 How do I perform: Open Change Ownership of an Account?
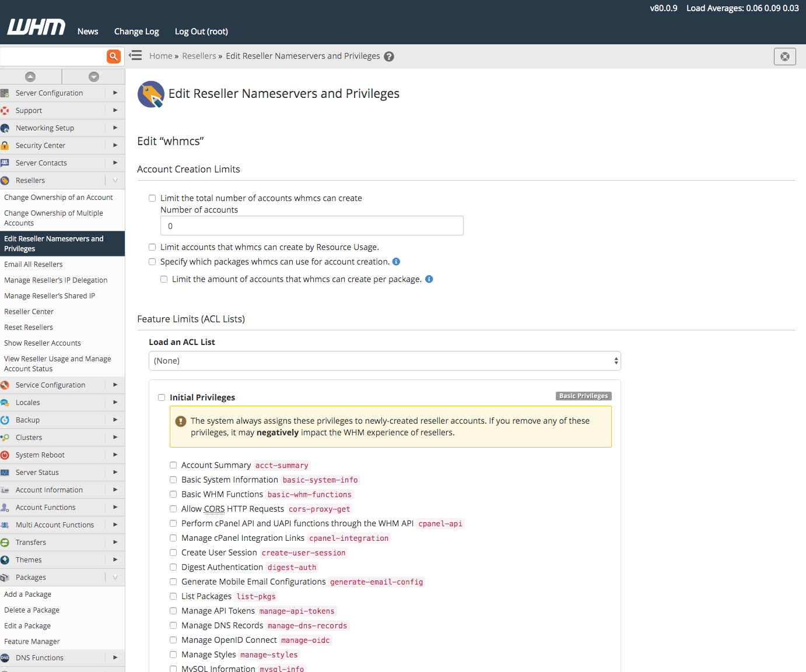58,198
